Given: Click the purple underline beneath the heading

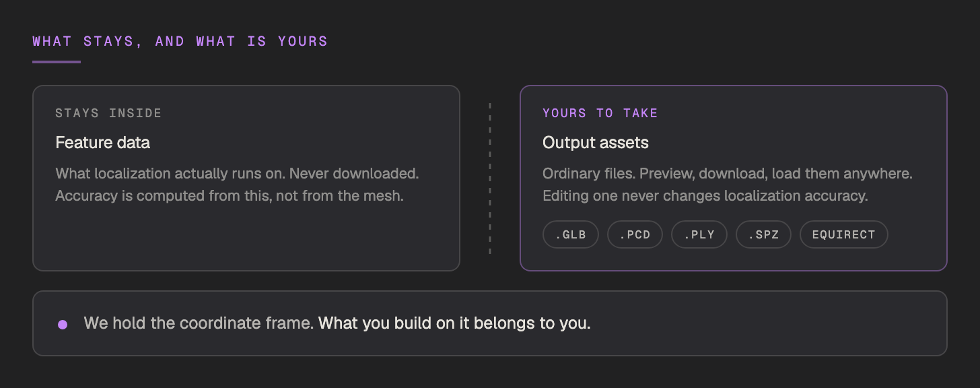Looking at the screenshot, I should click(57, 62).
